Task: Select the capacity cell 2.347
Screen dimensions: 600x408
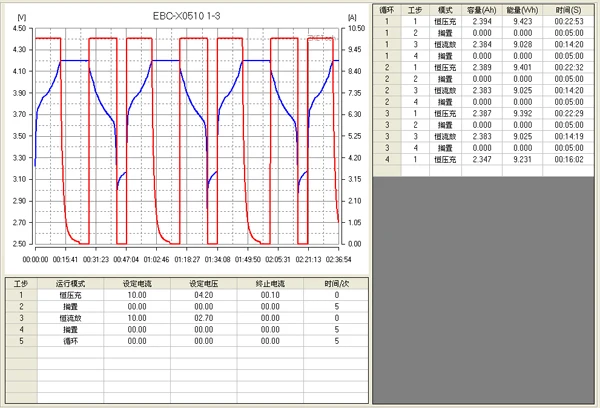Action: point(482,159)
